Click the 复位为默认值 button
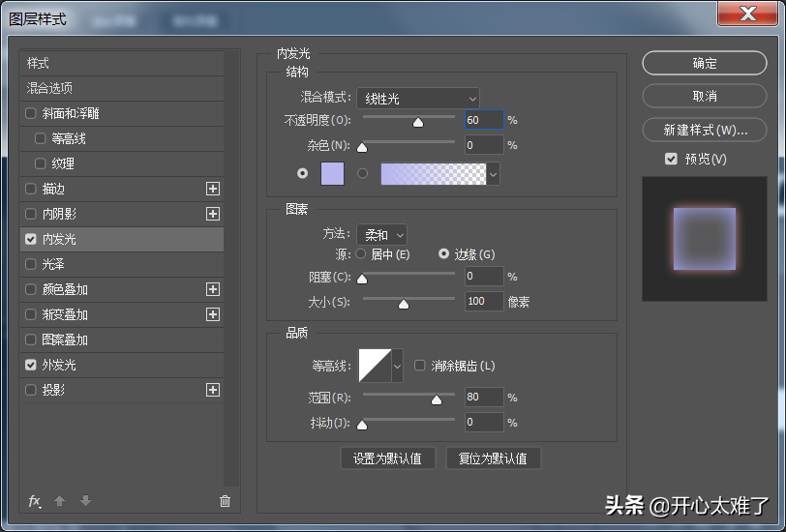This screenshot has width=786, height=532. [494, 458]
